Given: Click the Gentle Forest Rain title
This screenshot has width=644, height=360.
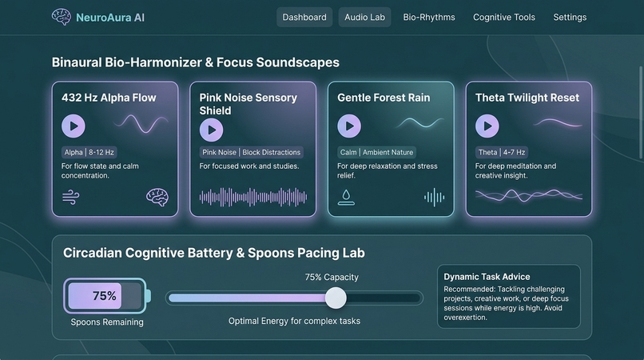Looking at the screenshot, I should coord(384,98).
